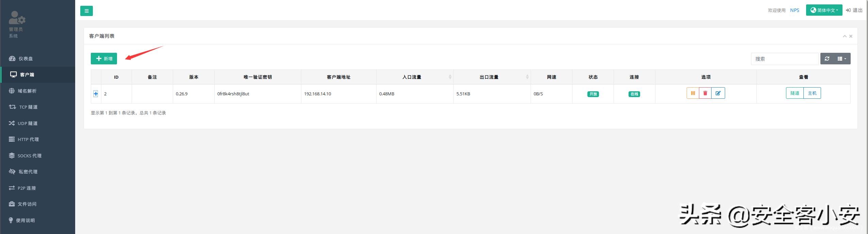Click the UDP 隧道 shuffle icon
The width and height of the screenshot is (868, 234).
(12, 123)
